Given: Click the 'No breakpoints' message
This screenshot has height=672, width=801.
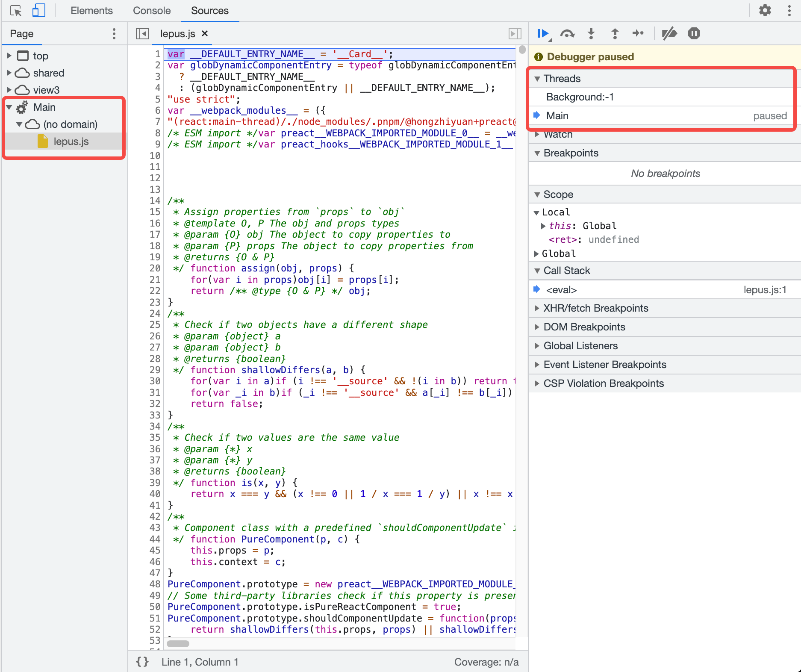Looking at the screenshot, I should pos(665,173).
